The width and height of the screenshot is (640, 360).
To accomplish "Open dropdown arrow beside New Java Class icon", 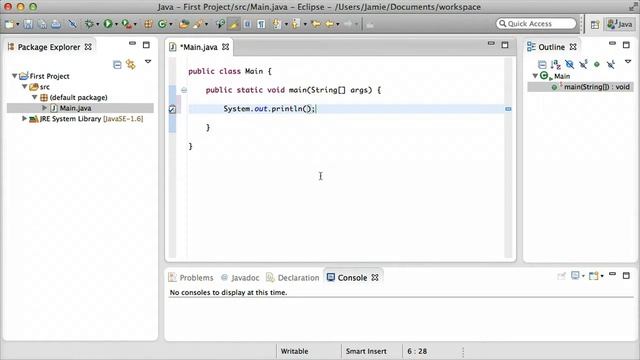I will (x=171, y=25).
